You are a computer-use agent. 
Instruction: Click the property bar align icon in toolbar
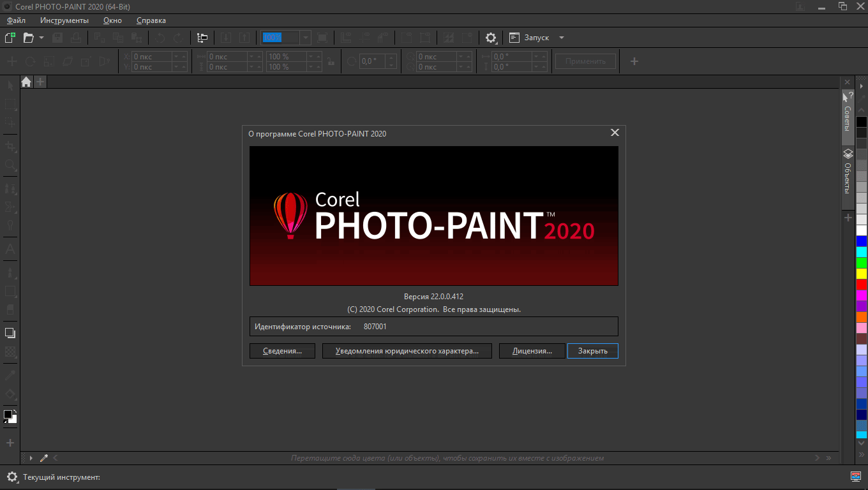(x=202, y=38)
